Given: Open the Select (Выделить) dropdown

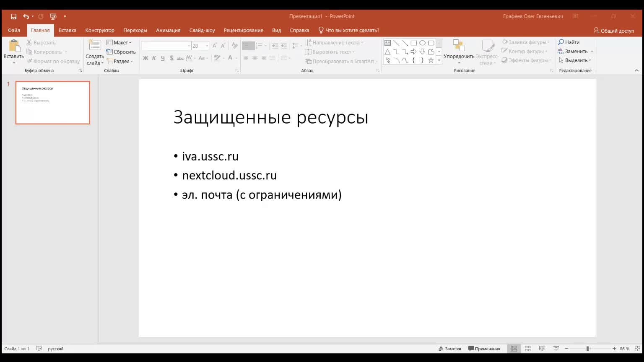Looking at the screenshot, I should 575,60.
